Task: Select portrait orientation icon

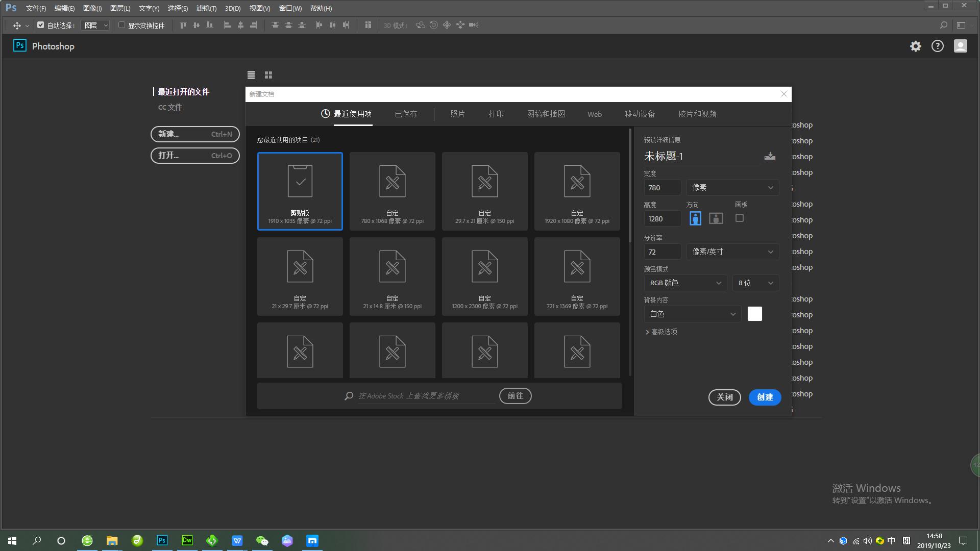Action: point(695,218)
